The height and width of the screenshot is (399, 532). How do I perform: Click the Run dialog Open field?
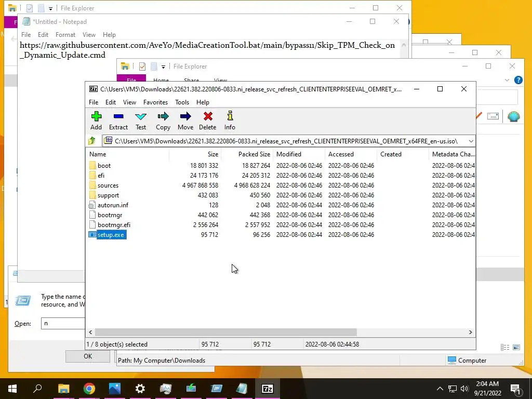click(x=63, y=323)
